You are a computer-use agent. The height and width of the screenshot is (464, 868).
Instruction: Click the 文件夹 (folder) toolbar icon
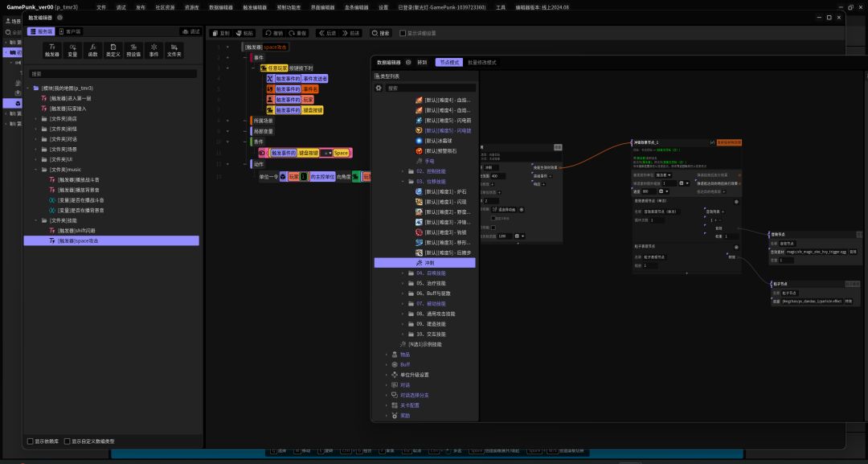point(174,50)
